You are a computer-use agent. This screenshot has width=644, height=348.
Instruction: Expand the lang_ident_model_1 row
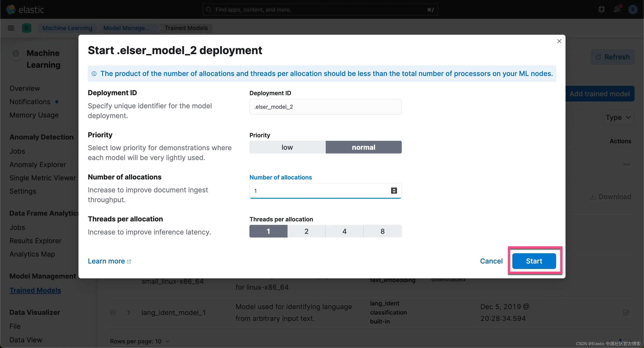tap(128, 312)
